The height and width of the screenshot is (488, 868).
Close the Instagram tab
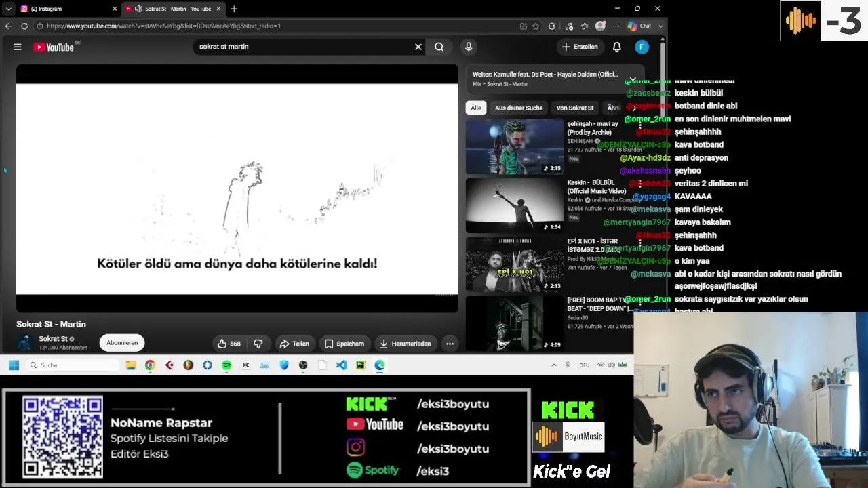pyautogui.click(x=115, y=9)
